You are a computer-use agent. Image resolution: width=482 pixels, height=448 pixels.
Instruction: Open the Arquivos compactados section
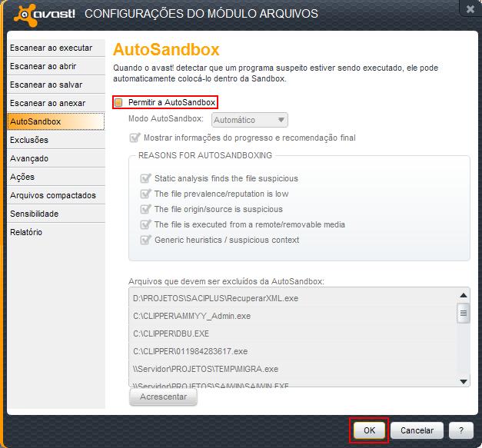coord(56,195)
